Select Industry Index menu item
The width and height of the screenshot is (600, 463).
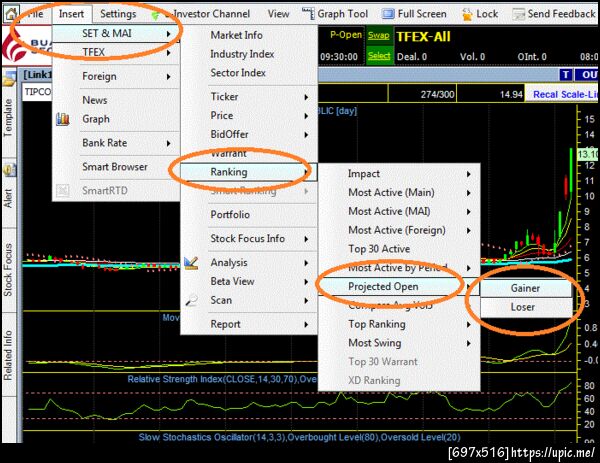[249, 54]
